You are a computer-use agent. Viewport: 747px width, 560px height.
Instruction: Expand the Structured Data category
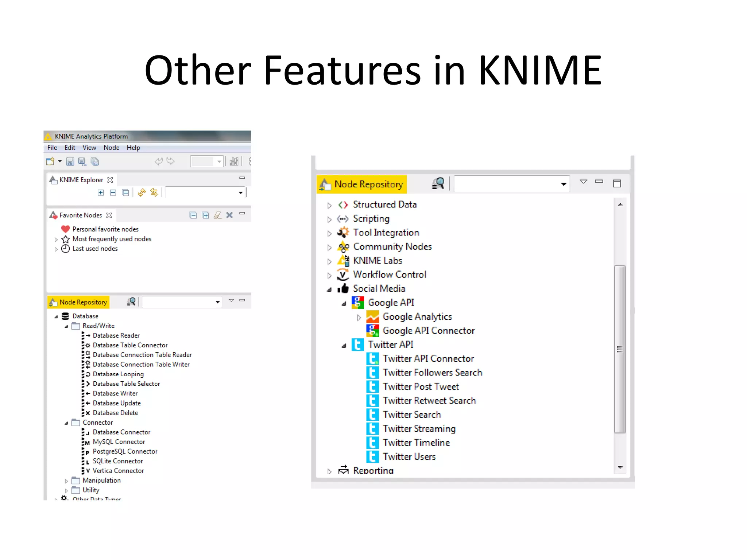[x=329, y=206]
